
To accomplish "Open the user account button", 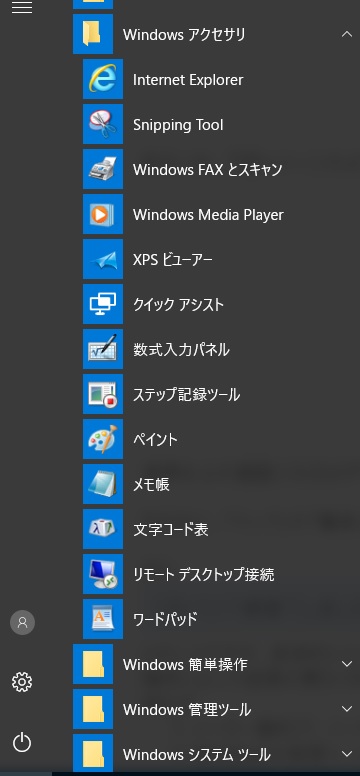I will 22,623.
